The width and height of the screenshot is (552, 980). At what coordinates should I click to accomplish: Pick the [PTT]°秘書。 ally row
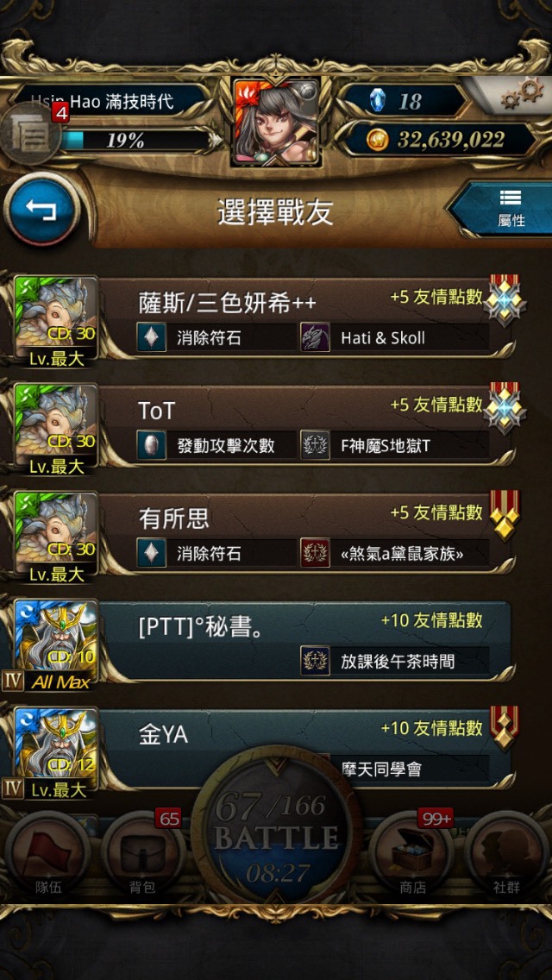pos(262,644)
